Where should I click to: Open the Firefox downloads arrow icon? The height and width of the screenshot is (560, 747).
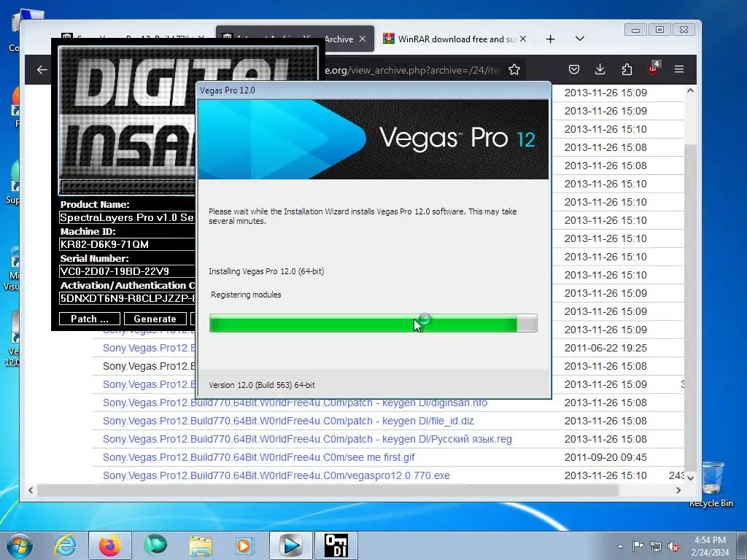pyautogui.click(x=600, y=69)
